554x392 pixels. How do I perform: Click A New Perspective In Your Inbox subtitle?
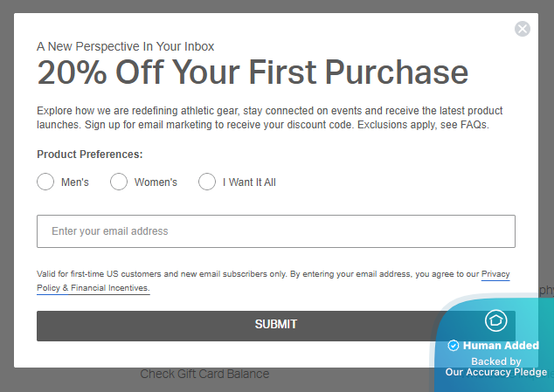(x=126, y=46)
